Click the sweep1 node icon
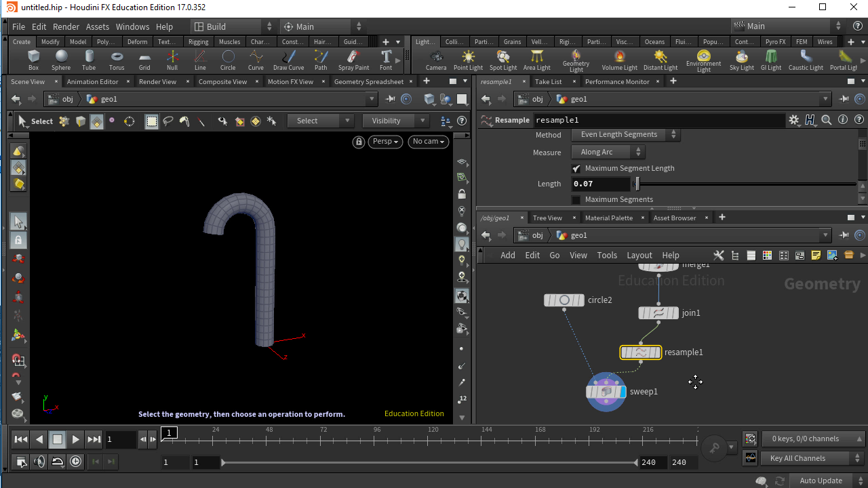This screenshot has width=868, height=488. (606, 392)
